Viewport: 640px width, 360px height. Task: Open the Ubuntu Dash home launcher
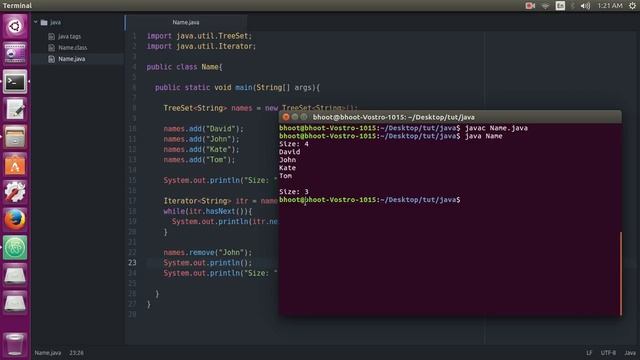pos(15,27)
